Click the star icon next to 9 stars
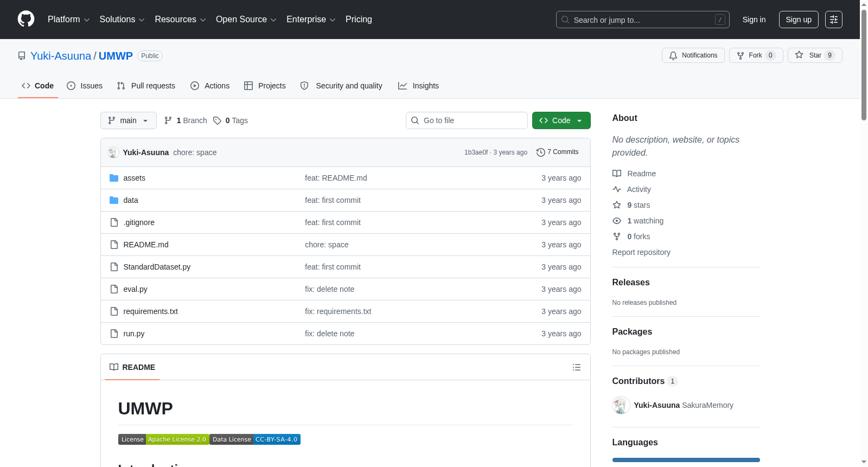This screenshot has width=868, height=467. point(617,205)
